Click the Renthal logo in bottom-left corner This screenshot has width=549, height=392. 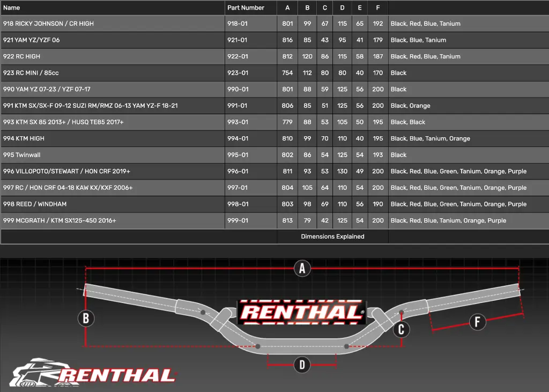click(x=93, y=372)
